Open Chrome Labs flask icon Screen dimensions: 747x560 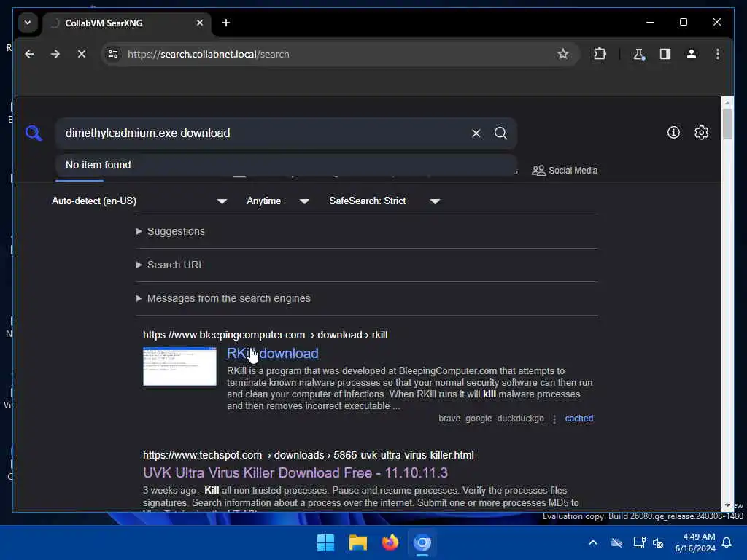point(639,54)
